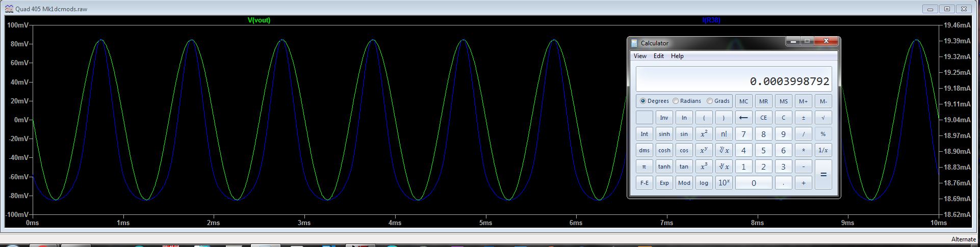Image resolution: width=980 pixels, height=247 pixels.
Task: Click the green V(vout) trace label
Action: (x=259, y=20)
